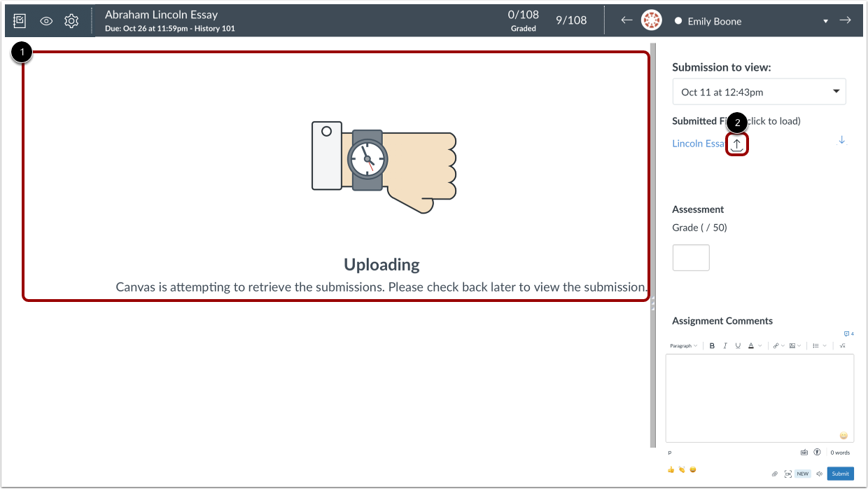Open the Gradebook icon in top left
The width and height of the screenshot is (868, 489).
(x=19, y=20)
